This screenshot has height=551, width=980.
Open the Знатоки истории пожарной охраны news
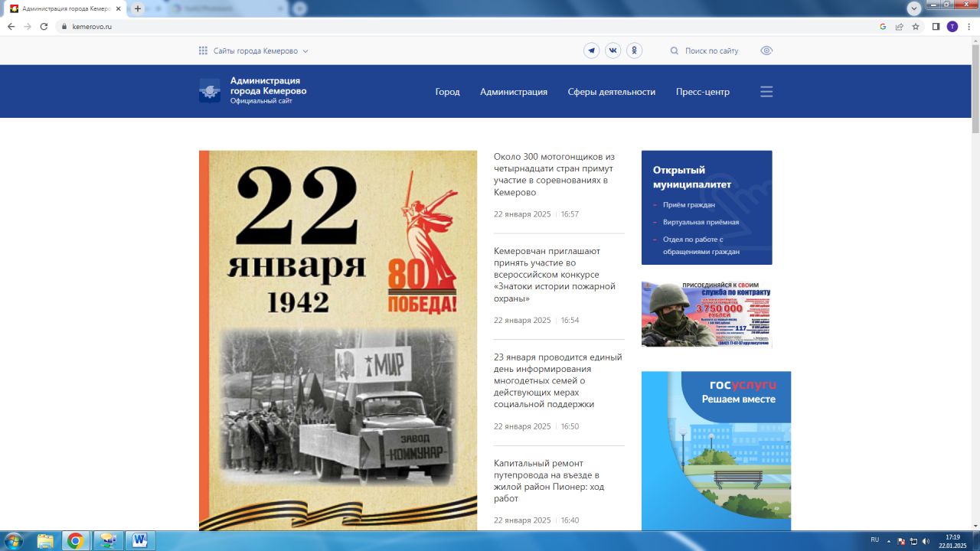point(555,275)
